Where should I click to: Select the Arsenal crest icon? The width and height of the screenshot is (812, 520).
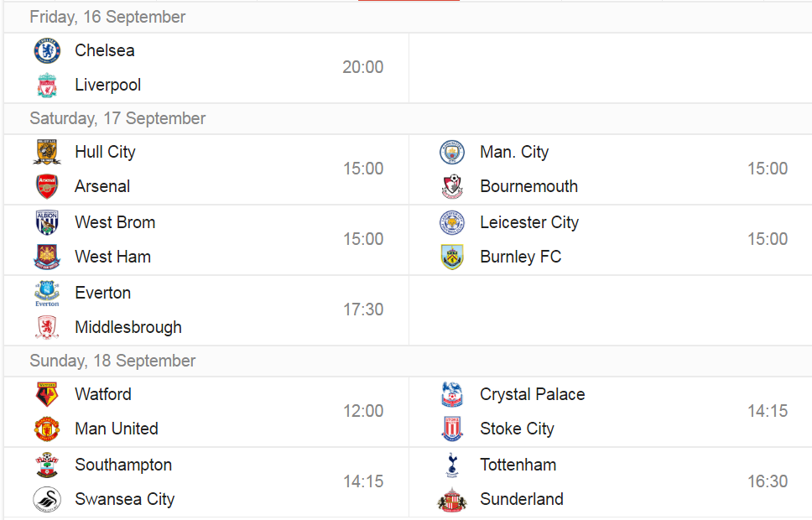(x=47, y=186)
